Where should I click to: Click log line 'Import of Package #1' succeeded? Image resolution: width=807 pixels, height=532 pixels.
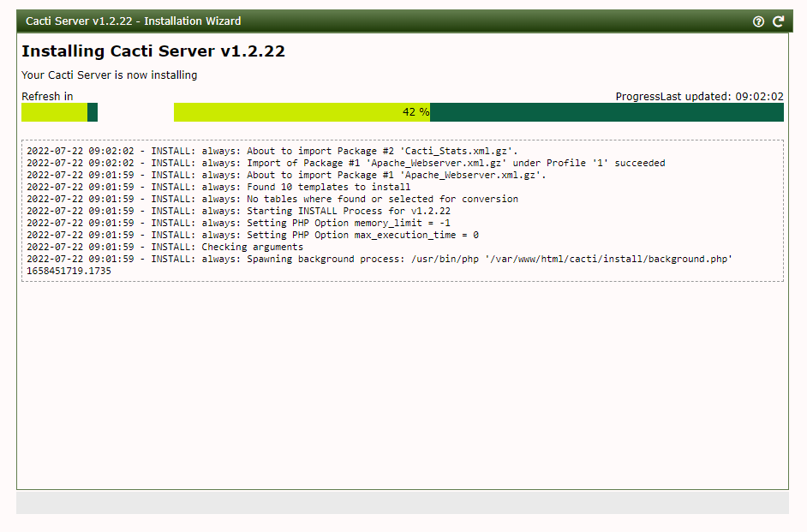tap(346, 163)
